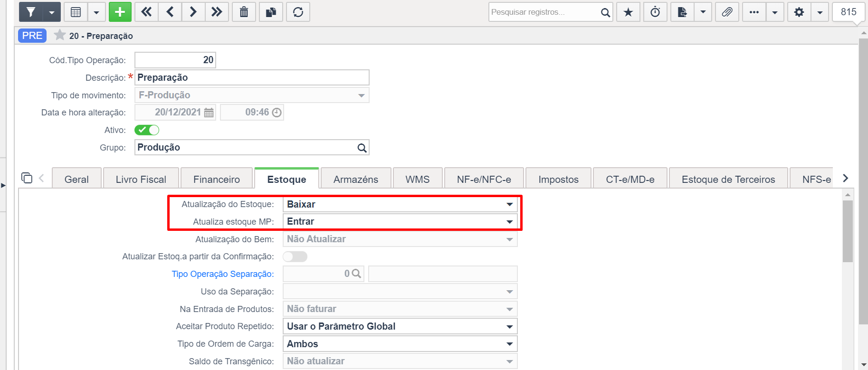Go to previous record
The height and width of the screenshot is (370, 868).
tap(170, 12)
